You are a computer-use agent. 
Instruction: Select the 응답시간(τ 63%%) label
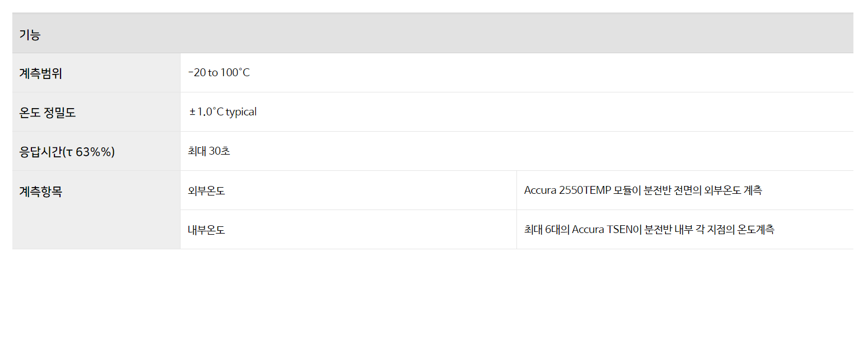click(67, 151)
